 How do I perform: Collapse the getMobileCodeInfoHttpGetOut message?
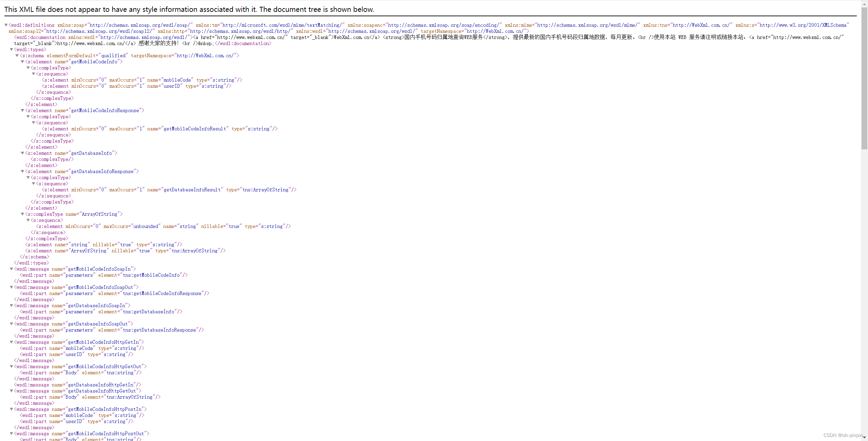11,366
